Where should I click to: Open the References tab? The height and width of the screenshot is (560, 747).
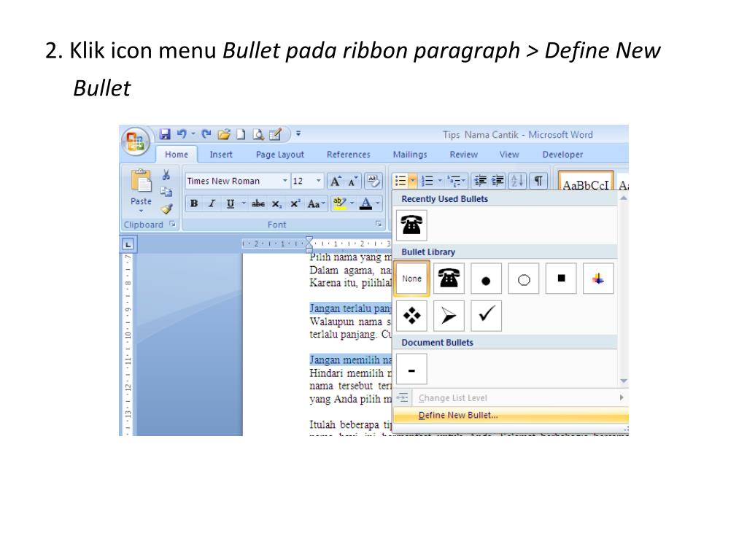pos(348,155)
